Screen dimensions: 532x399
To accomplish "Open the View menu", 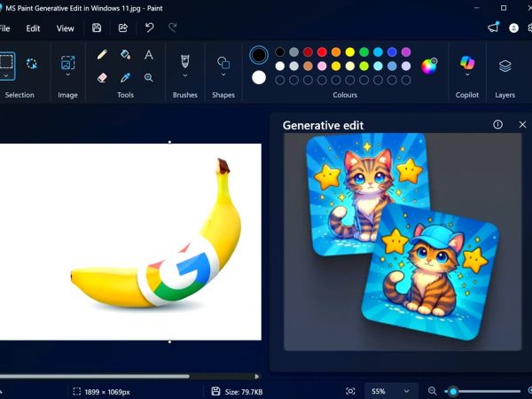I will tap(65, 28).
